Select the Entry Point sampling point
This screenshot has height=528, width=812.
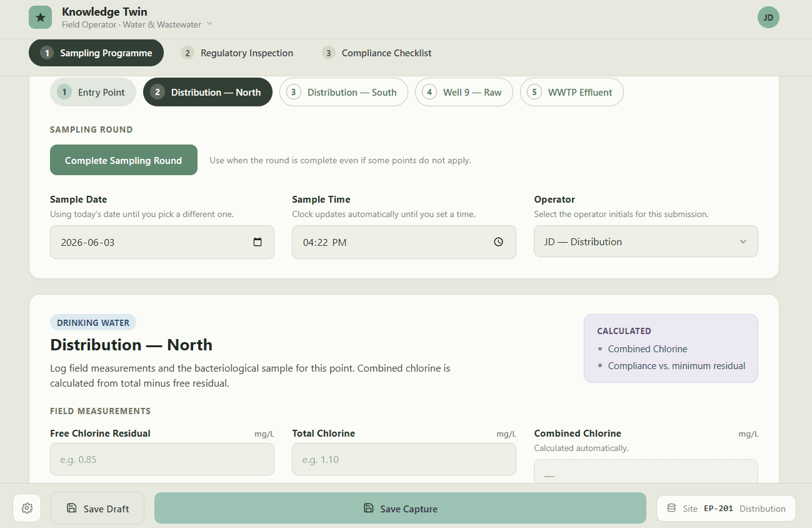93,92
